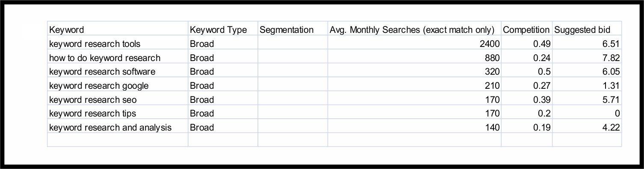644x169 pixels.
Task: Click the 'how to do keyword research' cell
Action: pos(118,58)
